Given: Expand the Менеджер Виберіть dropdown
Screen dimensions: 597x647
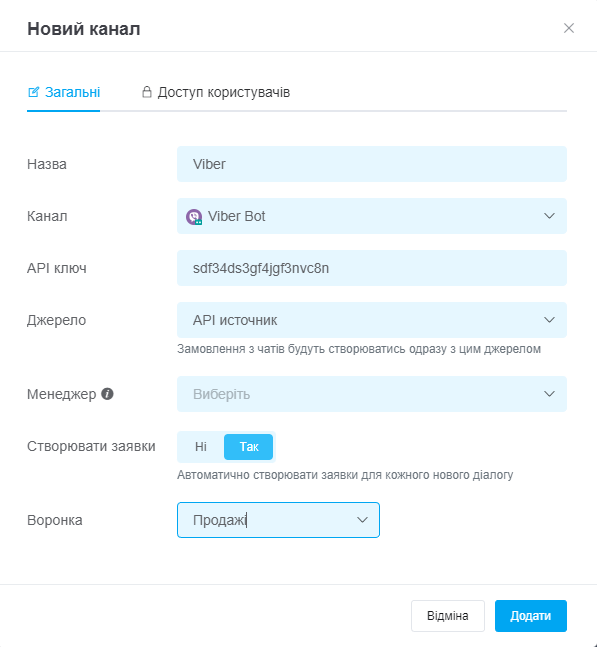Looking at the screenshot, I should pyautogui.click(x=372, y=394).
